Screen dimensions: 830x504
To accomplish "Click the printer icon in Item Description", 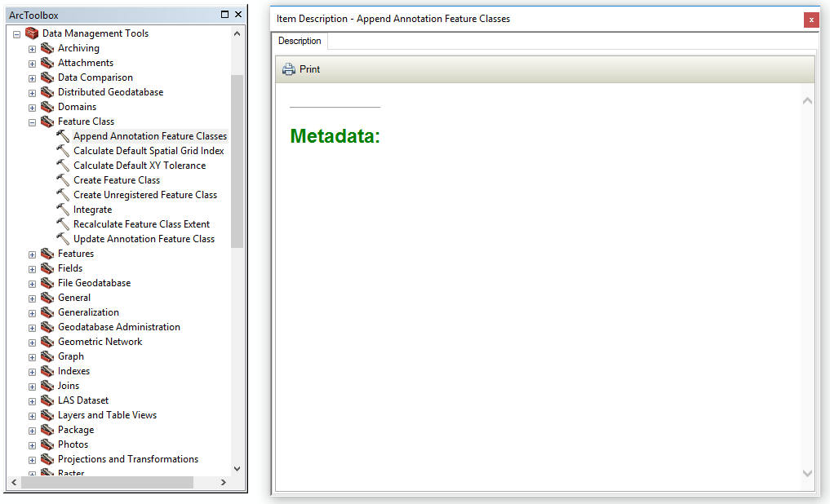I will click(x=288, y=69).
